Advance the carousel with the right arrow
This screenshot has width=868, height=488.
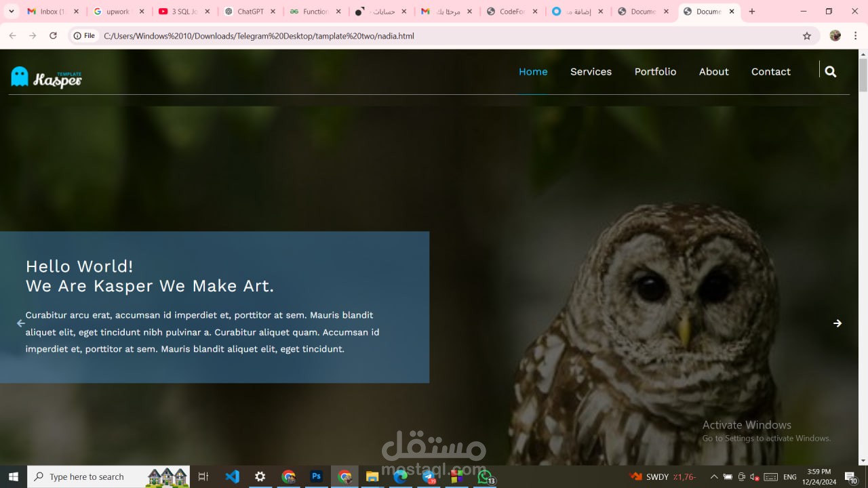point(838,323)
